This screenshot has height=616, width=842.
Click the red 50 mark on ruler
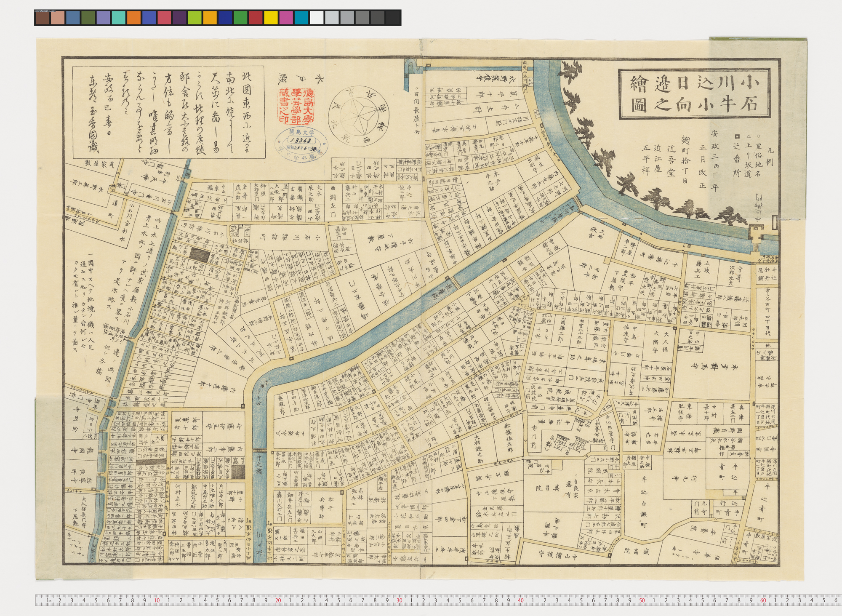642,601
